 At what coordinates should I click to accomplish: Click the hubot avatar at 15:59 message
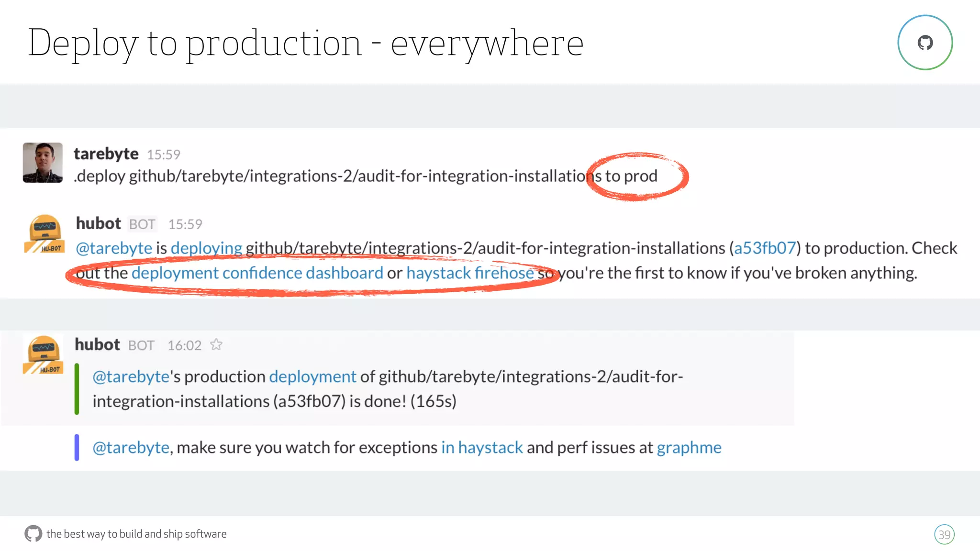[45, 234]
